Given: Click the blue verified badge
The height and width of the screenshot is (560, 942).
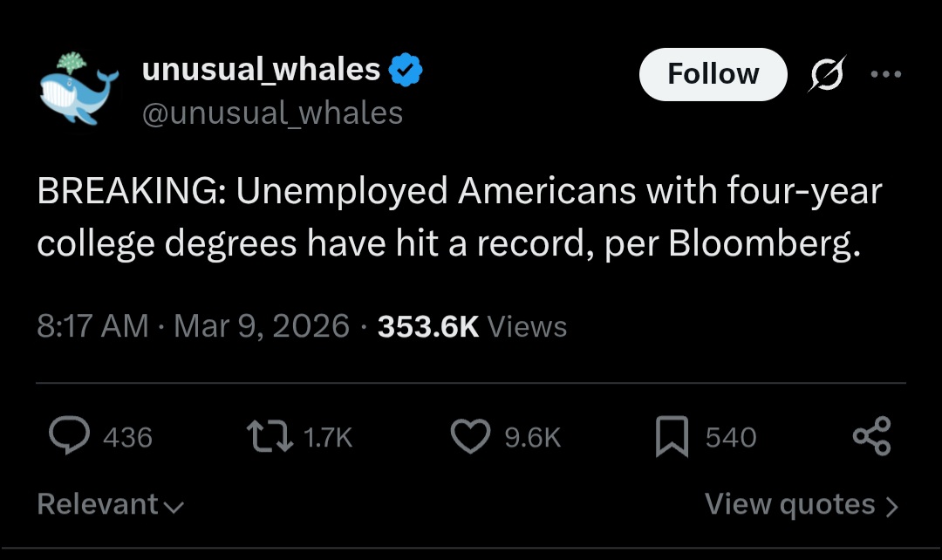Looking at the screenshot, I should (405, 71).
